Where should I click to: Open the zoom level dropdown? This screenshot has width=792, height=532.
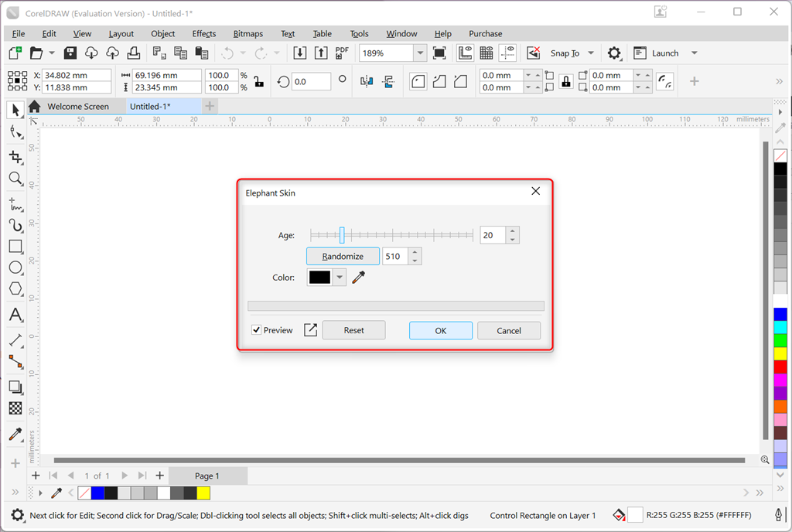(420, 53)
